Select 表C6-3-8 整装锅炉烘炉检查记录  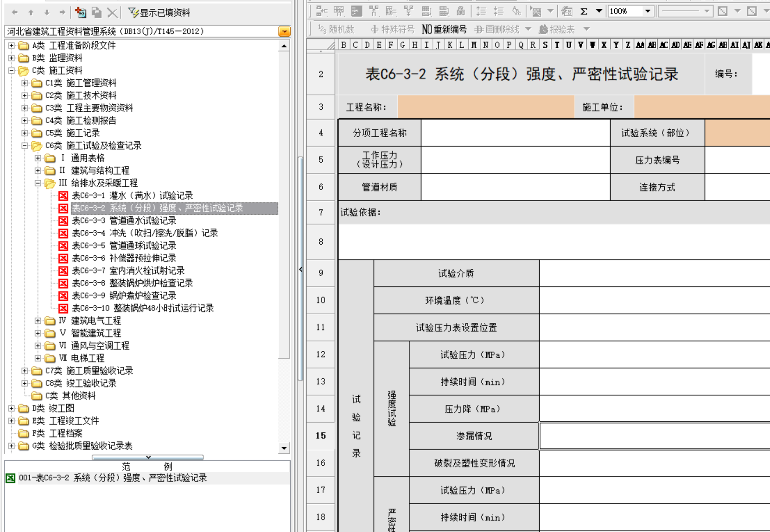click(x=132, y=283)
